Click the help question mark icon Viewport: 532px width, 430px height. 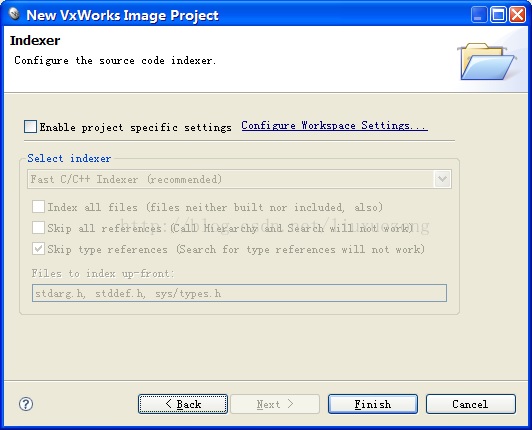pos(26,404)
